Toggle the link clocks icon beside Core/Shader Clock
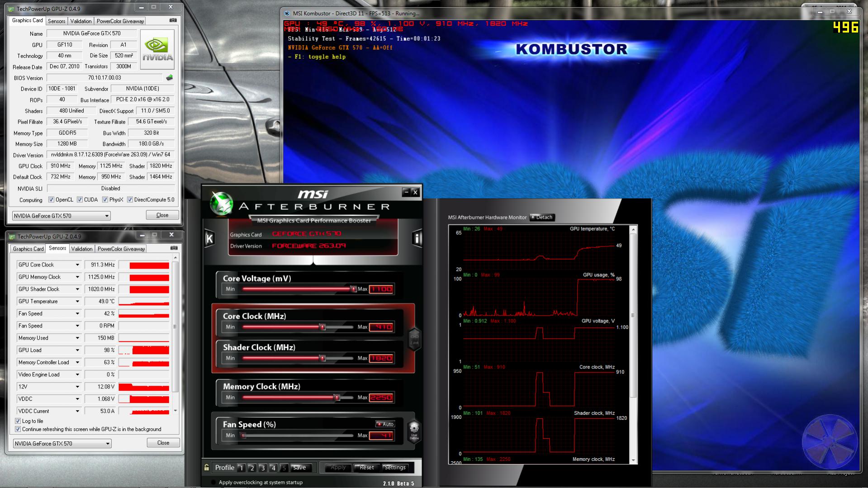The image size is (868, 488). pyautogui.click(x=414, y=339)
